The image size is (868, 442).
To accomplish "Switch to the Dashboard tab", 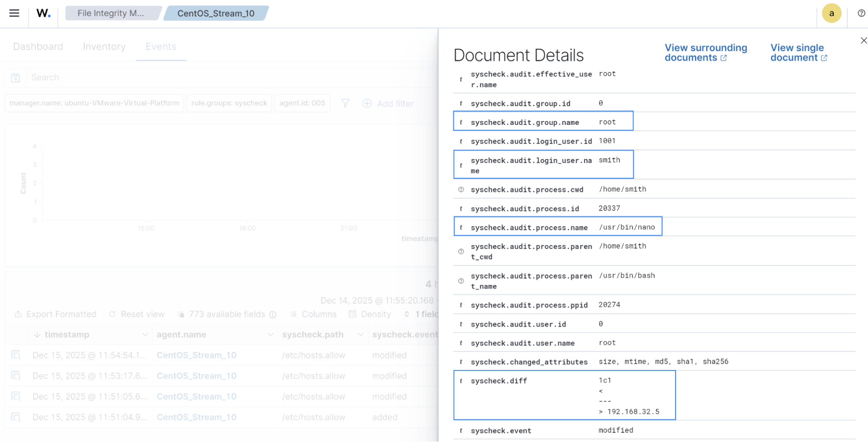I will point(38,46).
